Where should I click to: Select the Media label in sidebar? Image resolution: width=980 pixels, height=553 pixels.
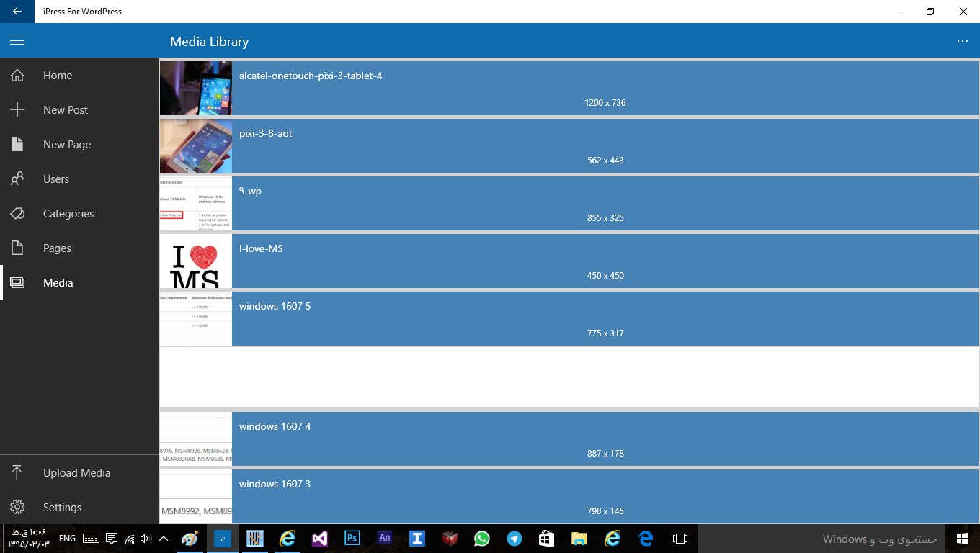[x=58, y=283]
